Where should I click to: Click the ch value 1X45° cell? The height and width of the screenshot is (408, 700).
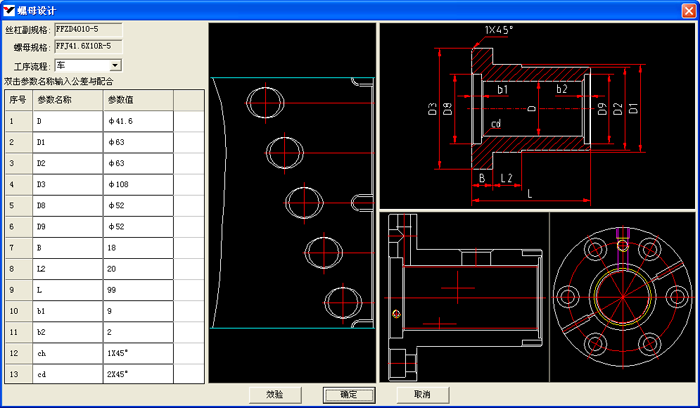[138, 352]
